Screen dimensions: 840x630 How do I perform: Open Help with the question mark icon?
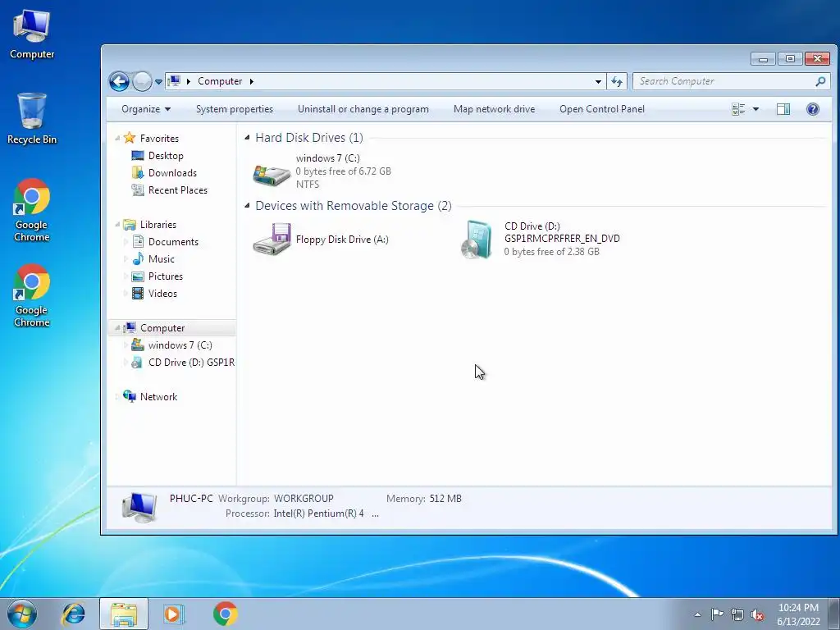[x=813, y=109]
